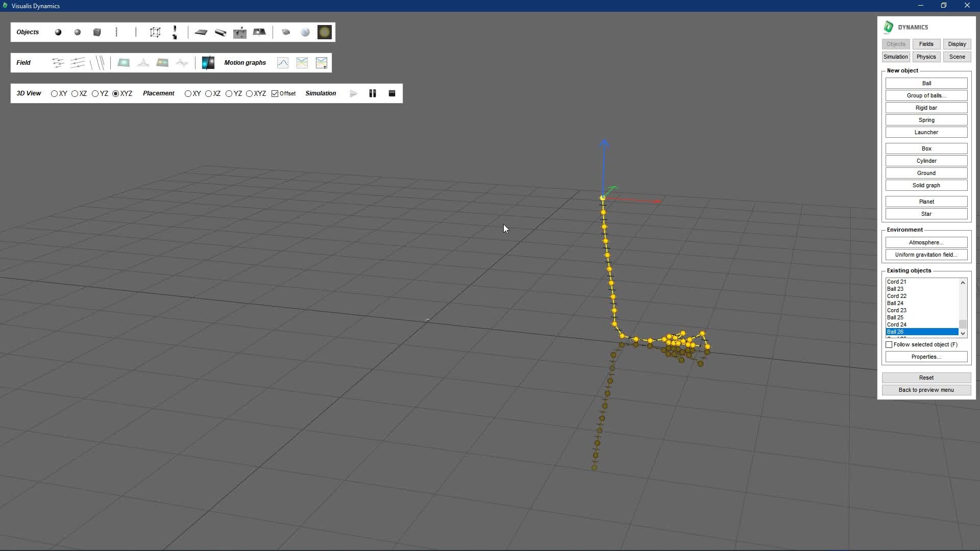Select the cylinder object icon

coord(220,32)
